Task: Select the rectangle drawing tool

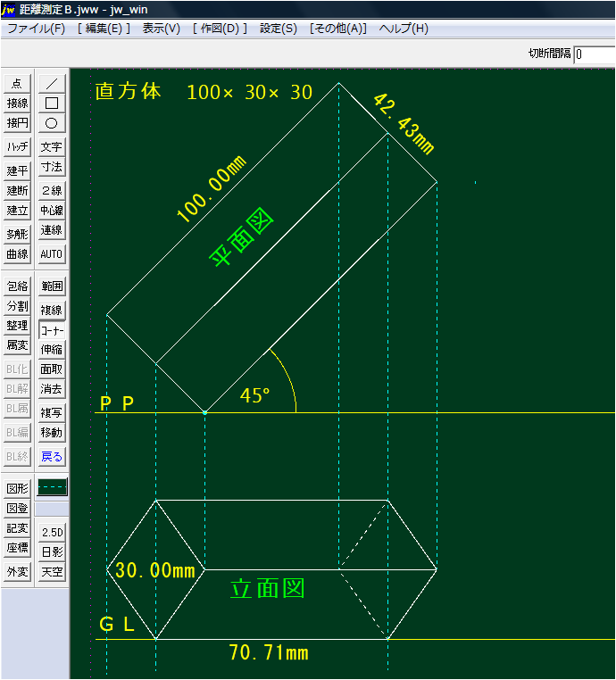Action: tap(52, 103)
